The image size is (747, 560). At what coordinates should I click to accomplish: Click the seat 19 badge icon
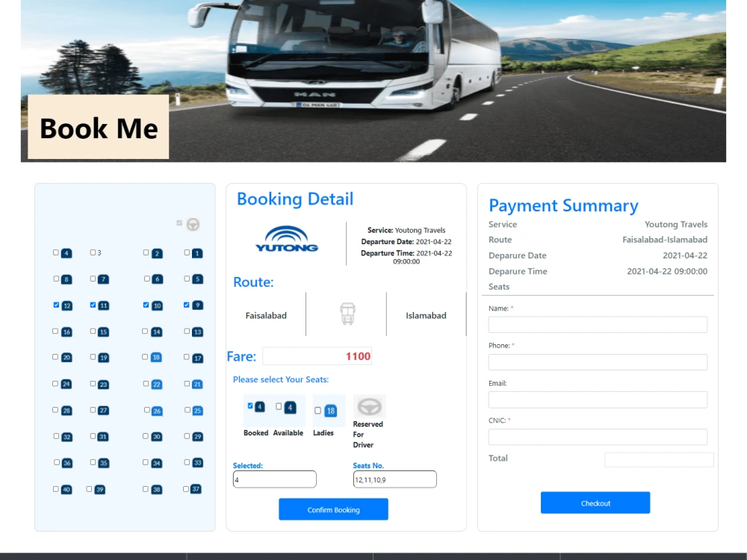(103, 358)
